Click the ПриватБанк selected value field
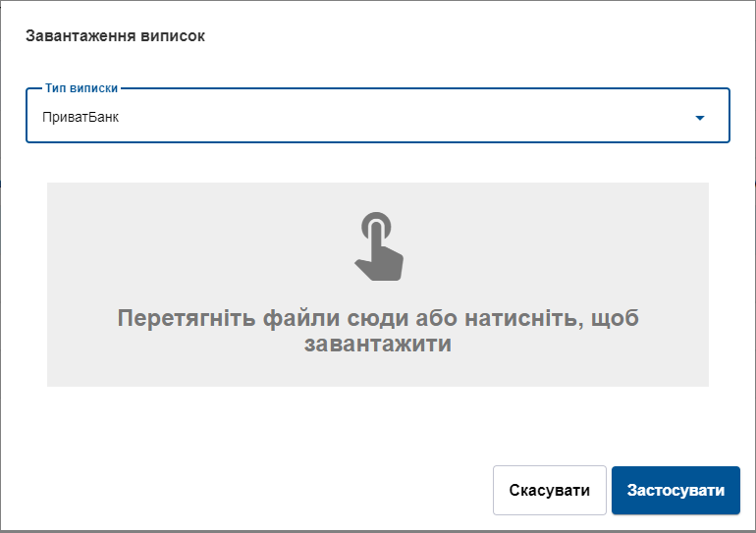This screenshot has width=756, height=533. 378,116
